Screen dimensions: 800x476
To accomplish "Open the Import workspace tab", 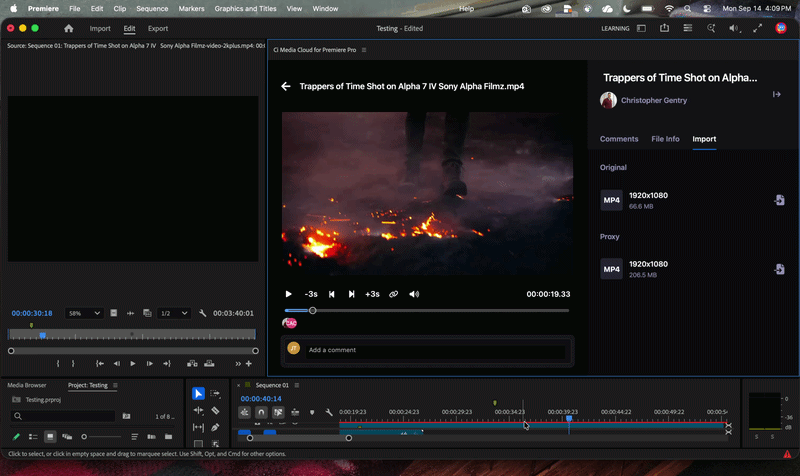I will 100,29.
